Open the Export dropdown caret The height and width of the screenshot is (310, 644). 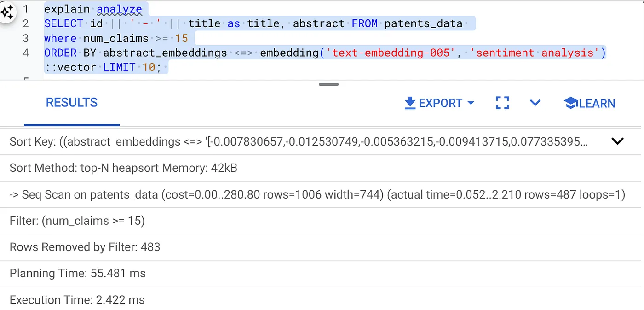pyautogui.click(x=471, y=103)
